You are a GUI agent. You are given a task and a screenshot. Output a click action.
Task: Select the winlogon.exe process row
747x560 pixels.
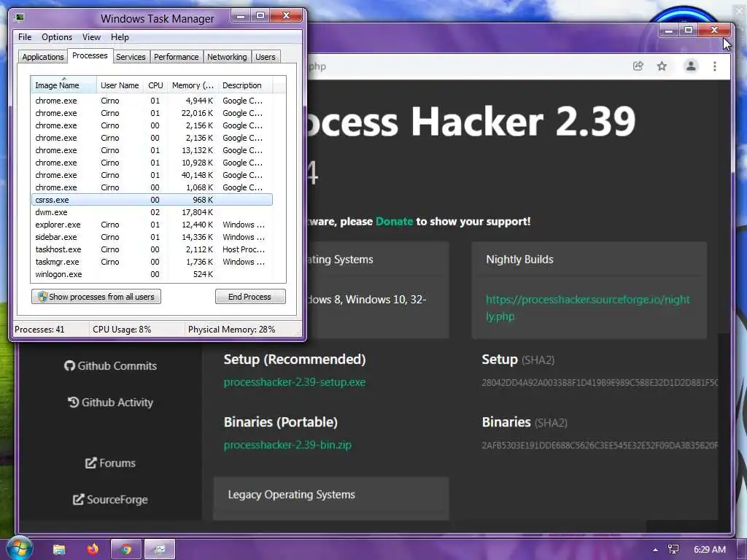coord(152,274)
